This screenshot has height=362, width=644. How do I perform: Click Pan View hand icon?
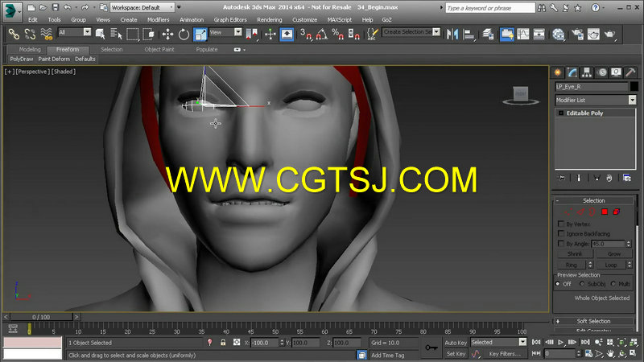[611, 353]
